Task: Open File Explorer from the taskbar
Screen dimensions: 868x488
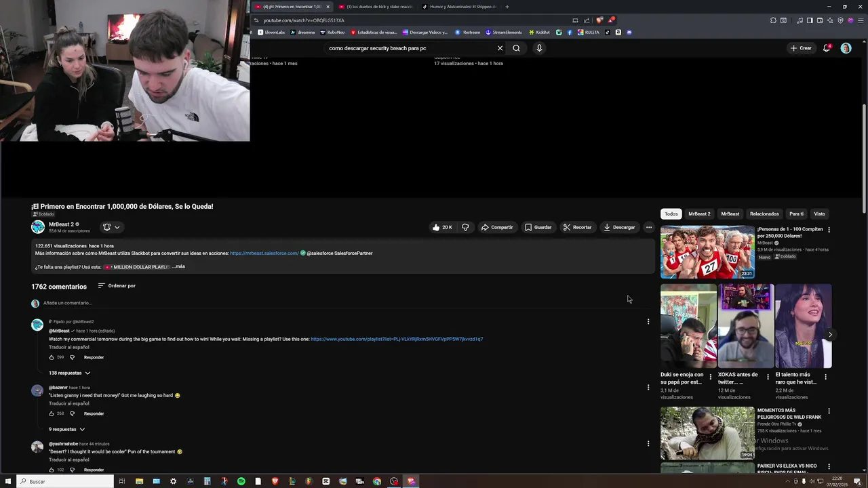Action: pos(139,481)
